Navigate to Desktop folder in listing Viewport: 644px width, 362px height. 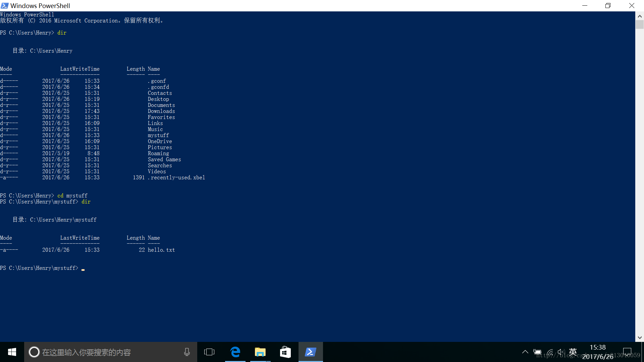158,99
